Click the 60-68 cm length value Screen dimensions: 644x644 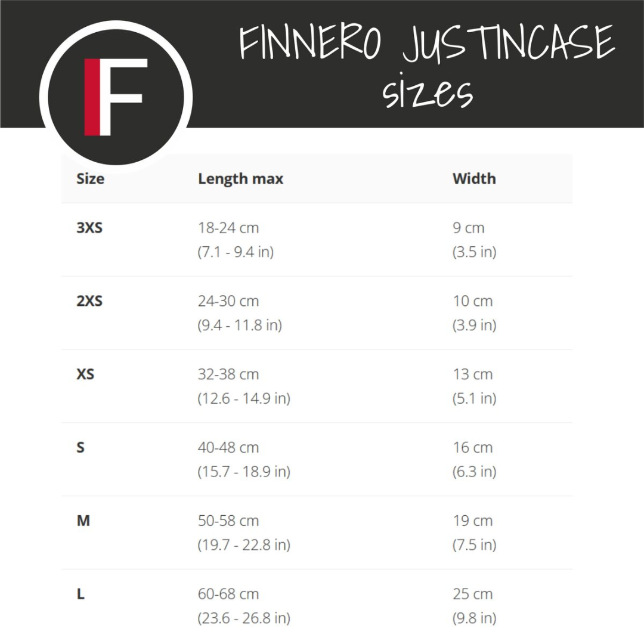click(x=228, y=595)
